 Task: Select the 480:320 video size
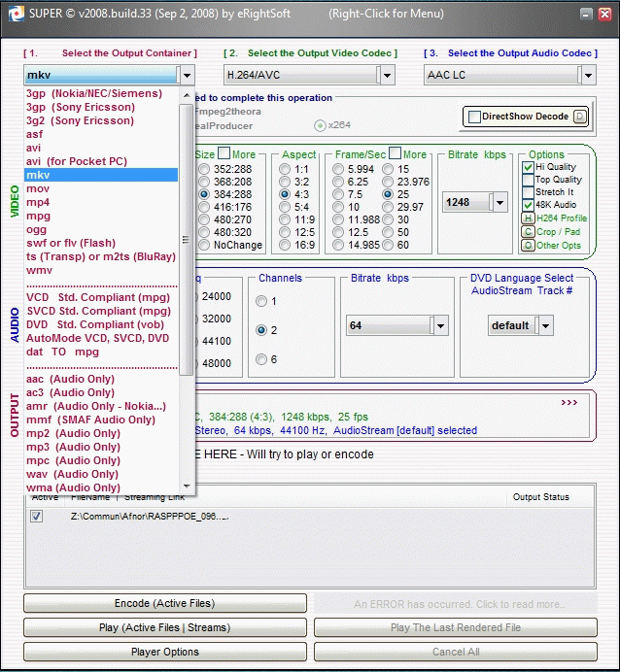point(204,232)
